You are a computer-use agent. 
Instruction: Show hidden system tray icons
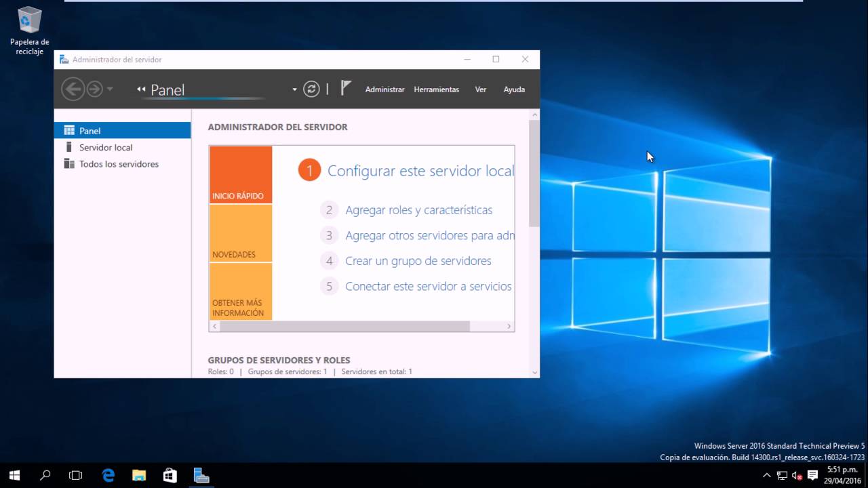coord(767,475)
